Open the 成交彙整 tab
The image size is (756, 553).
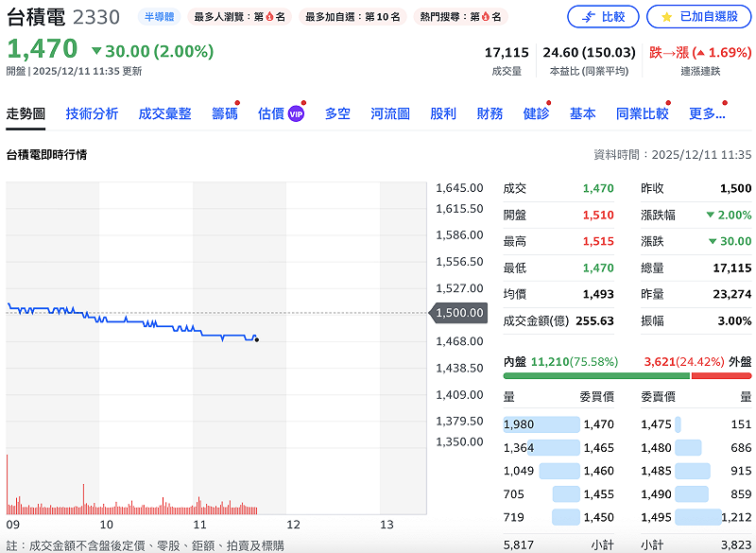[x=164, y=113]
